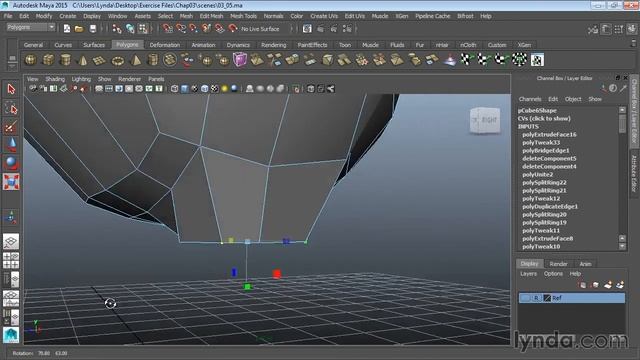Click the Render Current Frame icon
This screenshot has width=640, height=360.
[320, 29]
